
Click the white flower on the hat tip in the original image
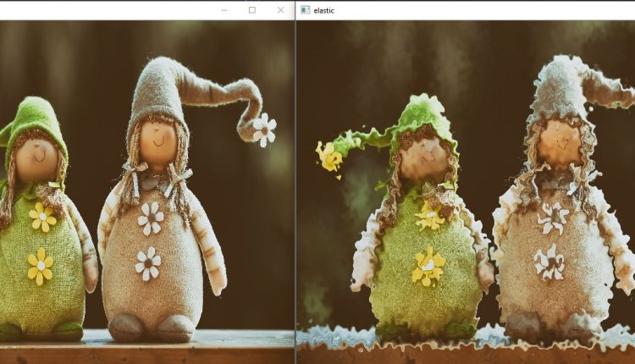(264, 130)
